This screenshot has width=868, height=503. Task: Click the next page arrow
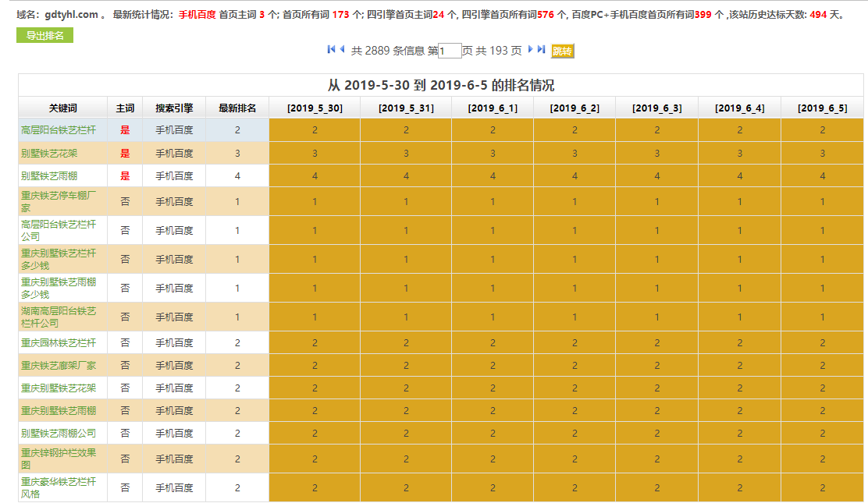click(531, 50)
